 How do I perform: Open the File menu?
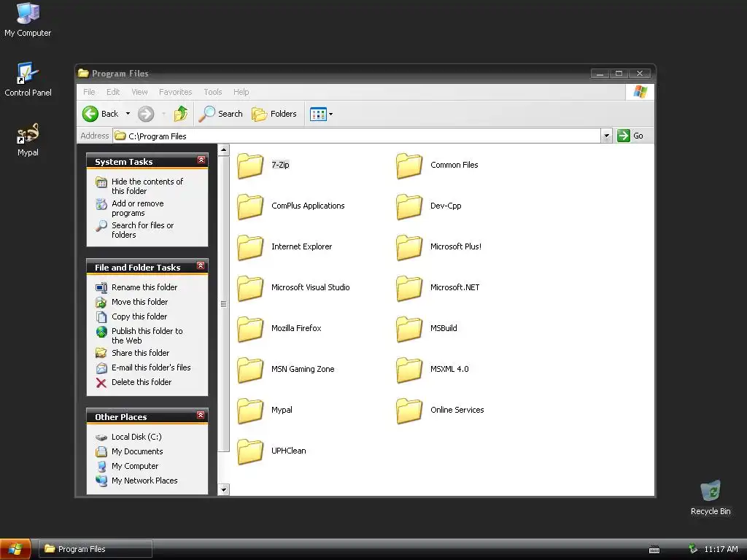click(89, 92)
